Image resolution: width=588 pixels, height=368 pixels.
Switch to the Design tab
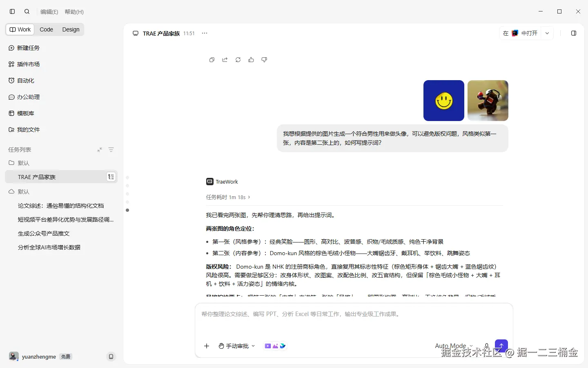(71, 29)
